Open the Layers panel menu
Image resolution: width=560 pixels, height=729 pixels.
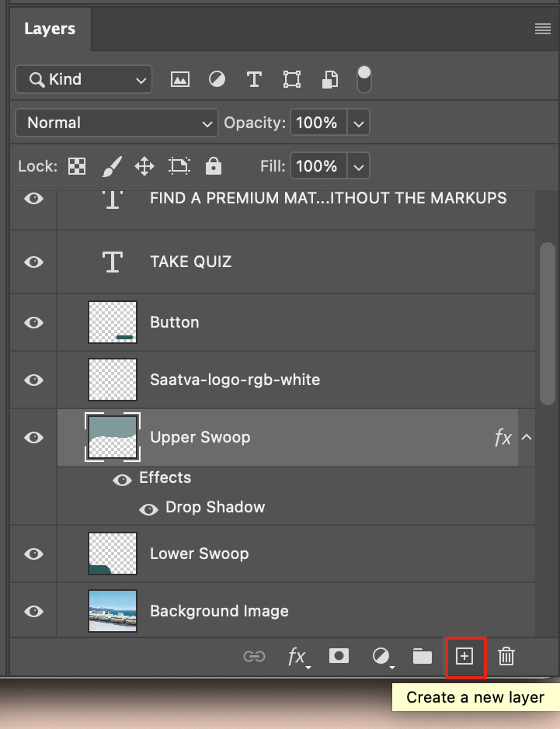(543, 29)
